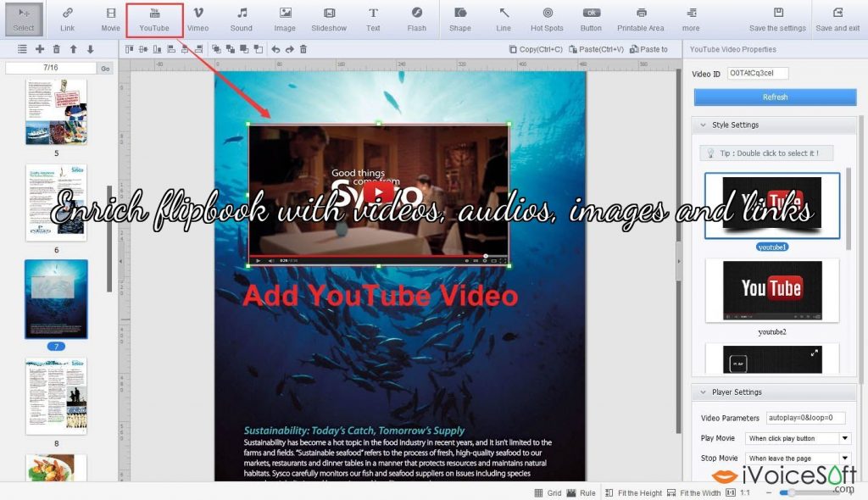Move page down with down arrow
Image resolution: width=868 pixels, height=500 pixels.
pos(90,49)
